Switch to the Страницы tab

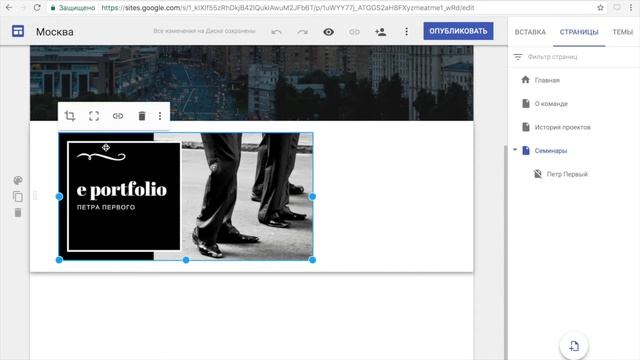coord(579,32)
